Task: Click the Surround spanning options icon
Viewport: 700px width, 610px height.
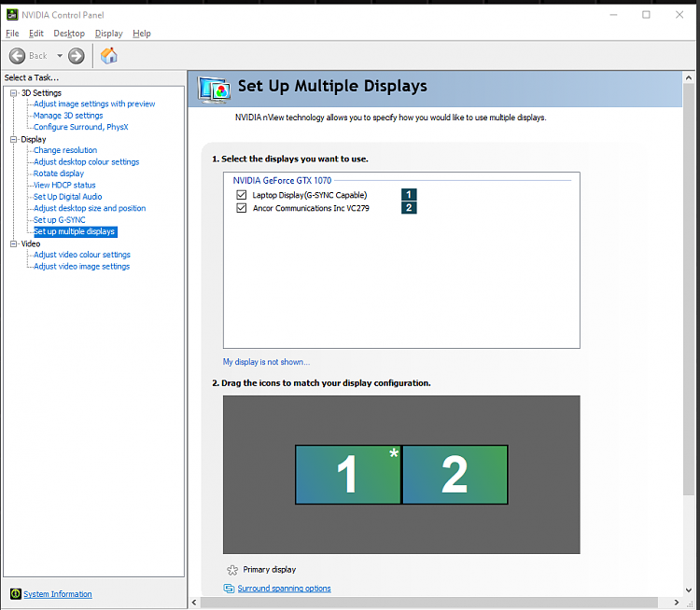Action: pyautogui.click(x=229, y=589)
